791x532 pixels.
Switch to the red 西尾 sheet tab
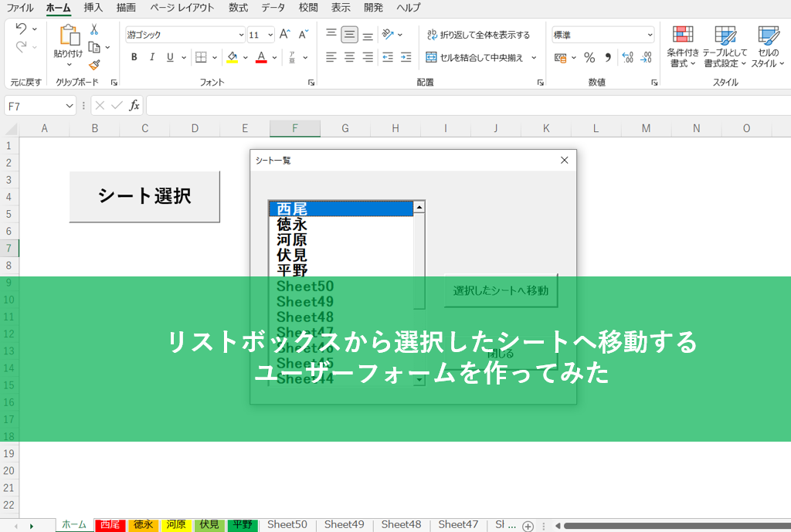pos(110,525)
